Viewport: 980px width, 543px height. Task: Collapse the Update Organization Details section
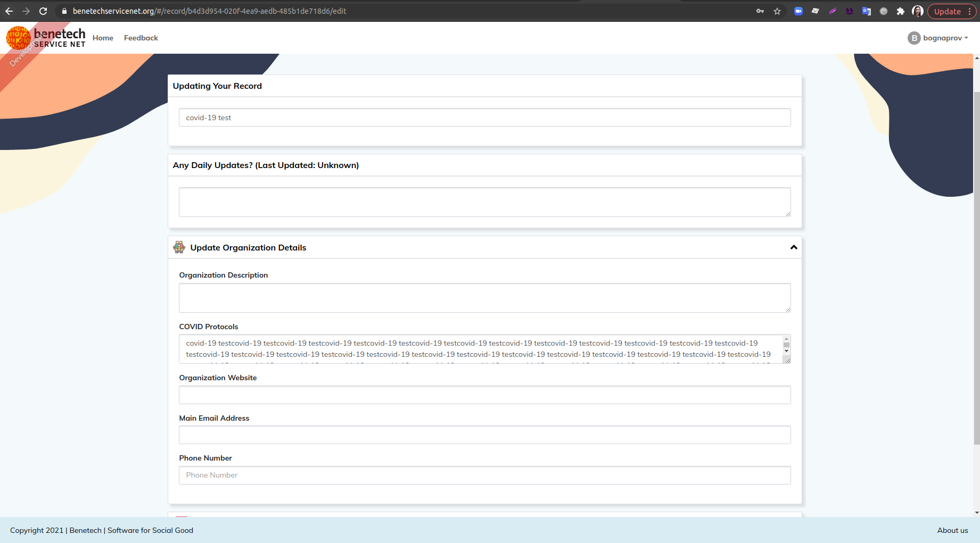[x=793, y=247]
